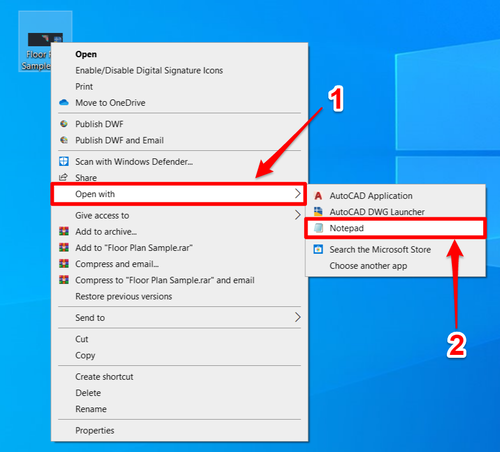Image resolution: width=500 pixels, height=452 pixels.
Task: Click the Microsoft Store icon
Action: (318, 249)
